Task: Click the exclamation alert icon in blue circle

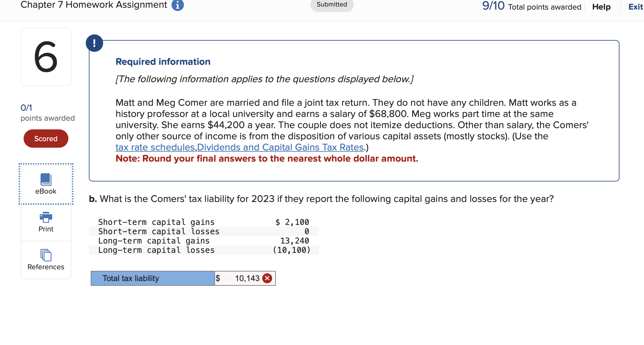Action: (x=94, y=43)
